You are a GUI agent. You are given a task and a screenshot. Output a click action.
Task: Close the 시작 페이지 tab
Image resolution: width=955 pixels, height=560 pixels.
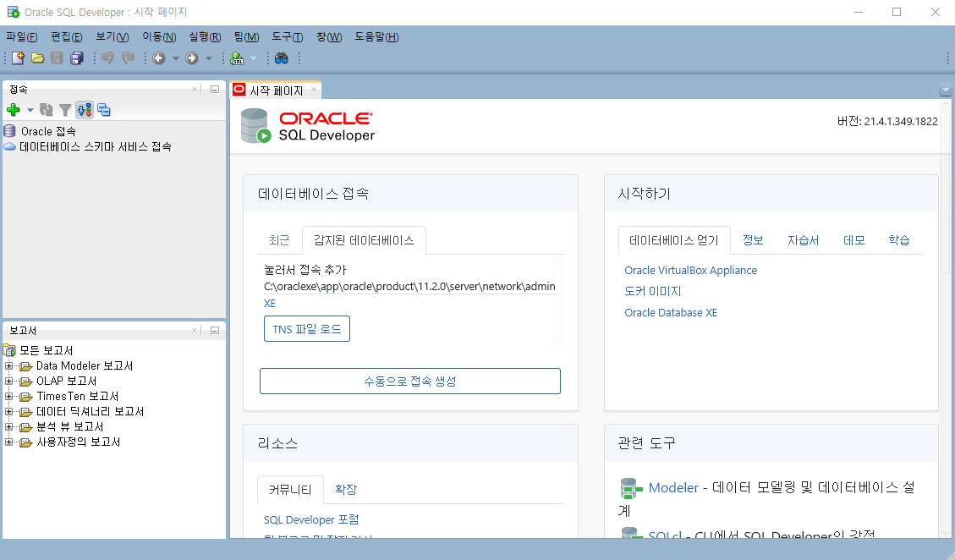314,90
